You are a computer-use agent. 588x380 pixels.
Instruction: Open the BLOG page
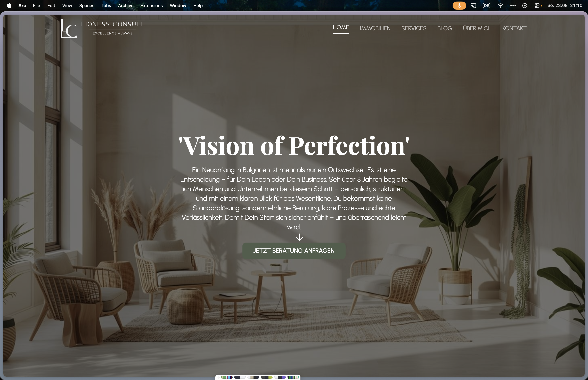[x=445, y=28]
